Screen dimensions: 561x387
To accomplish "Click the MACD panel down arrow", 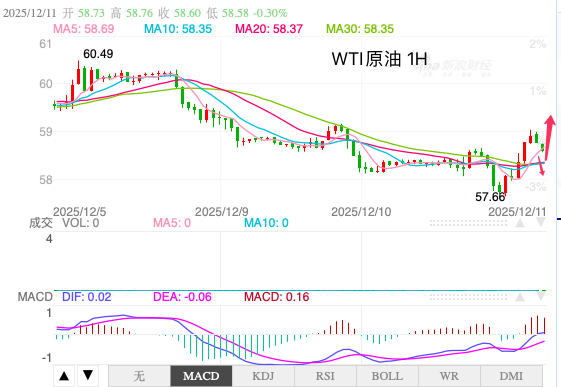I will point(541,296).
